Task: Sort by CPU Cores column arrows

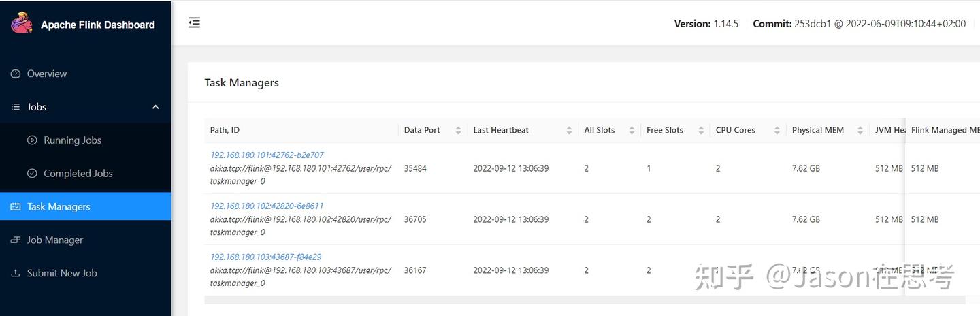Action: [777, 131]
